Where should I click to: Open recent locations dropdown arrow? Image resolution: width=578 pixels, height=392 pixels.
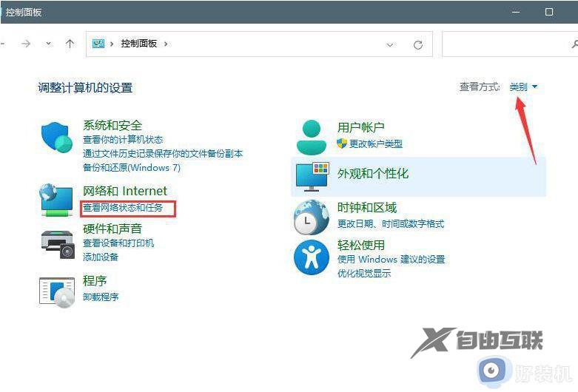pos(48,44)
